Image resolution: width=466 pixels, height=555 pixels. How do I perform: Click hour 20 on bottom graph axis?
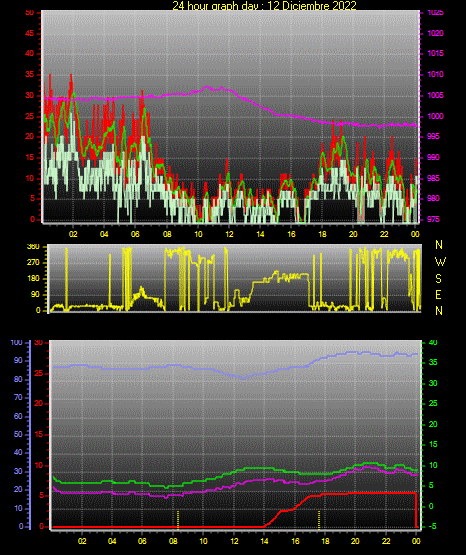click(x=355, y=541)
